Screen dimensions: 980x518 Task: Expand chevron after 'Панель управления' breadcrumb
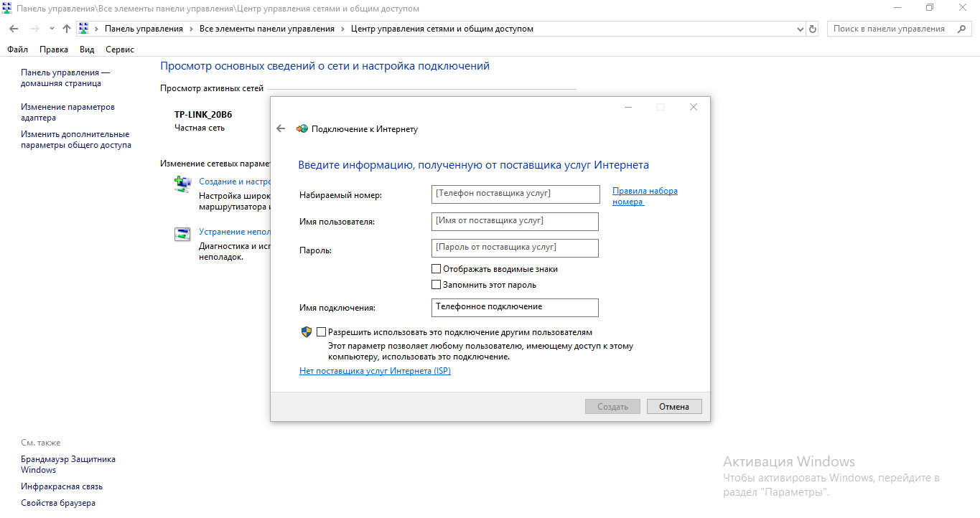pos(191,29)
